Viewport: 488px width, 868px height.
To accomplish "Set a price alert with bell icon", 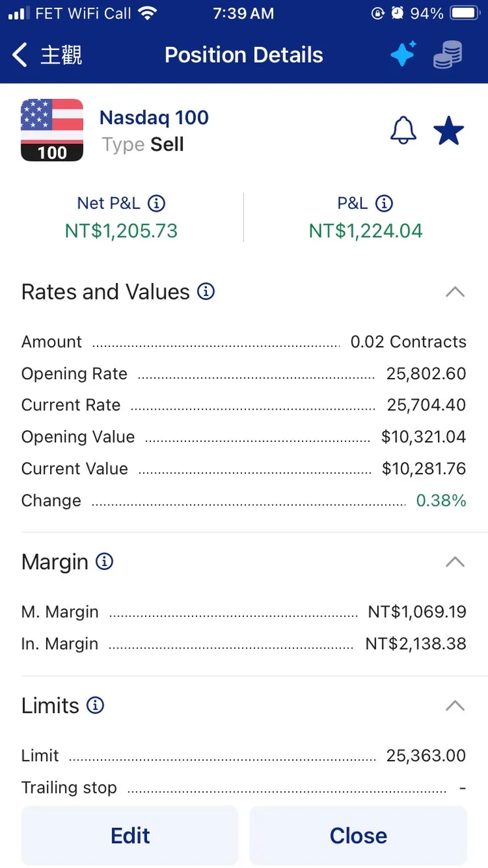I will pyautogui.click(x=404, y=131).
